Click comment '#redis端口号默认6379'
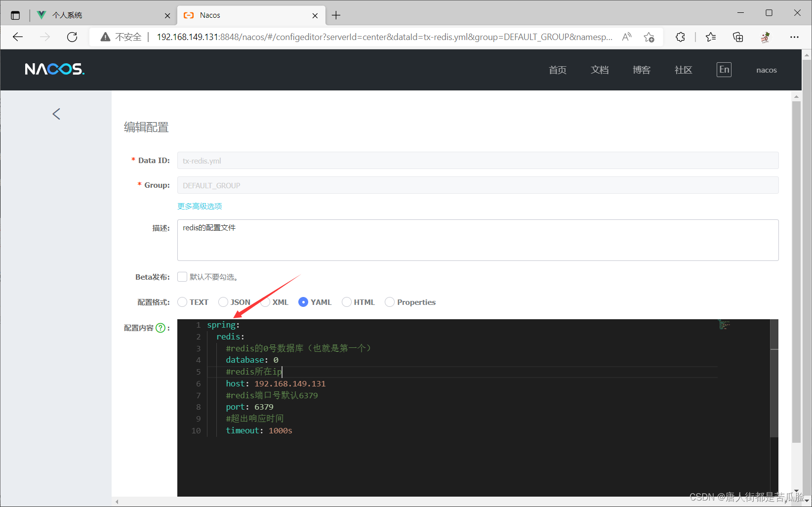This screenshot has width=812, height=507. click(x=272, y=395)
